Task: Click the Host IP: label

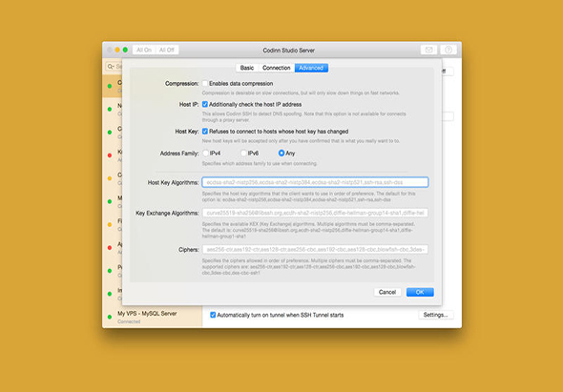Action: click(x=189, y=105)
